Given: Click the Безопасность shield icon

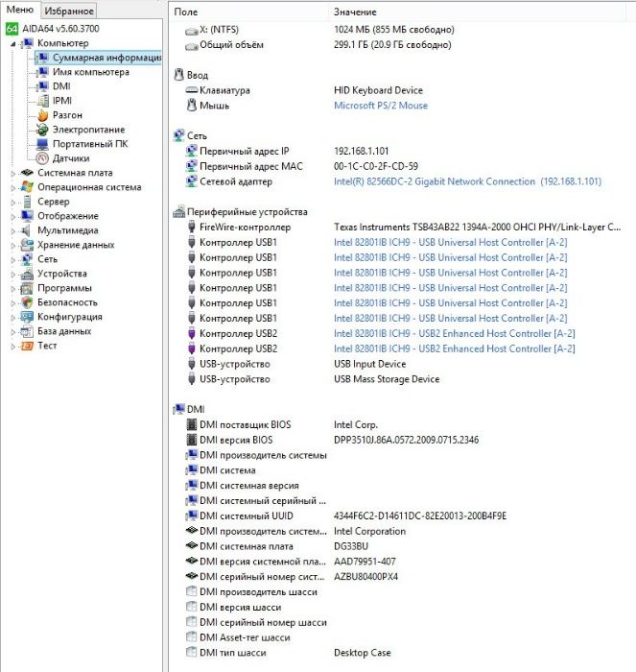Looking at the screenshot, I should click(x=27, y=302).
